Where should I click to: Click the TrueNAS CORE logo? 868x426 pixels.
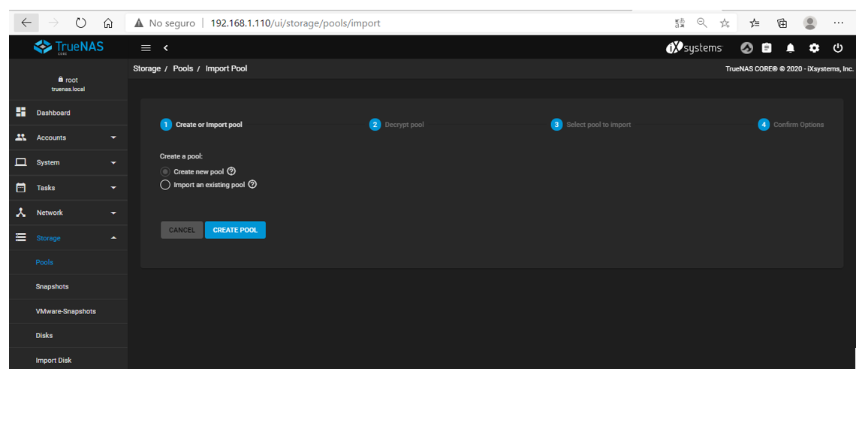pyautogui.click(x=68, y=47)
